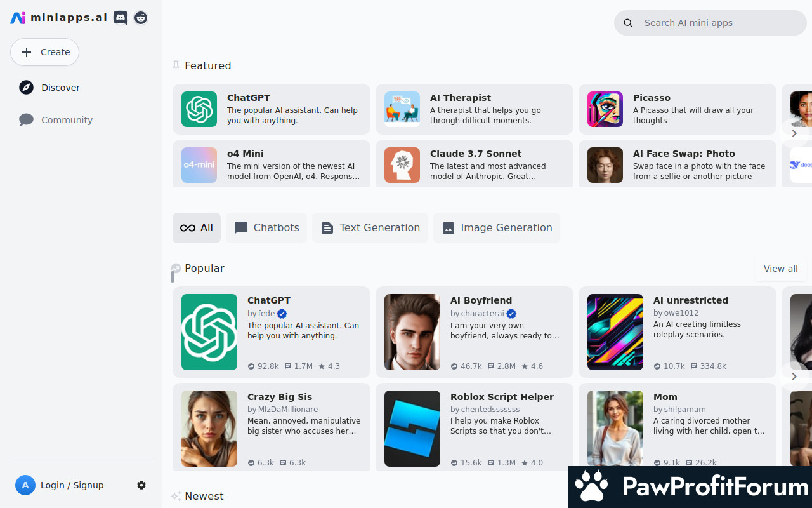Image resolution: width=812 pixels, height=508 pixels.
Task: Click the miniapps.ai logo
Action: (x=59, y=18)
